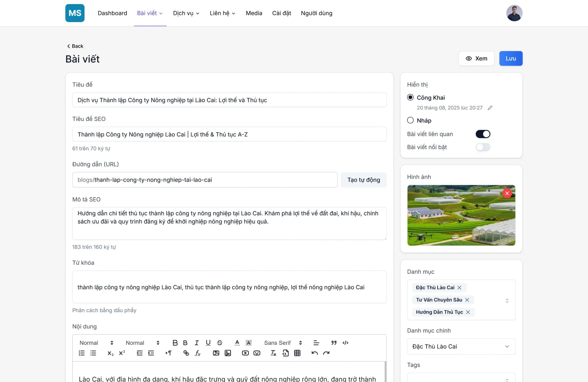The width and height of the screenshot is (588, 382).
Task: Insert an ordered list
Action: click(x=81, y=353)
